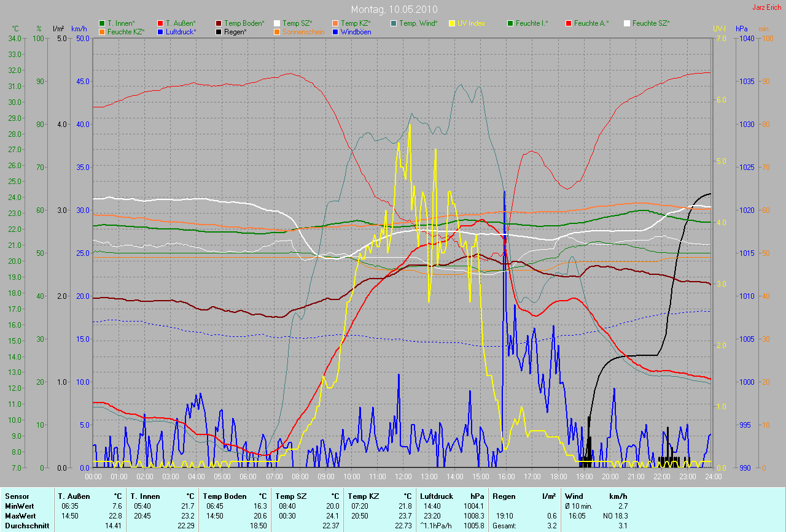Click the green swatch beside Feuchte I.
This screenshot has width=786, height=532.
511,23
